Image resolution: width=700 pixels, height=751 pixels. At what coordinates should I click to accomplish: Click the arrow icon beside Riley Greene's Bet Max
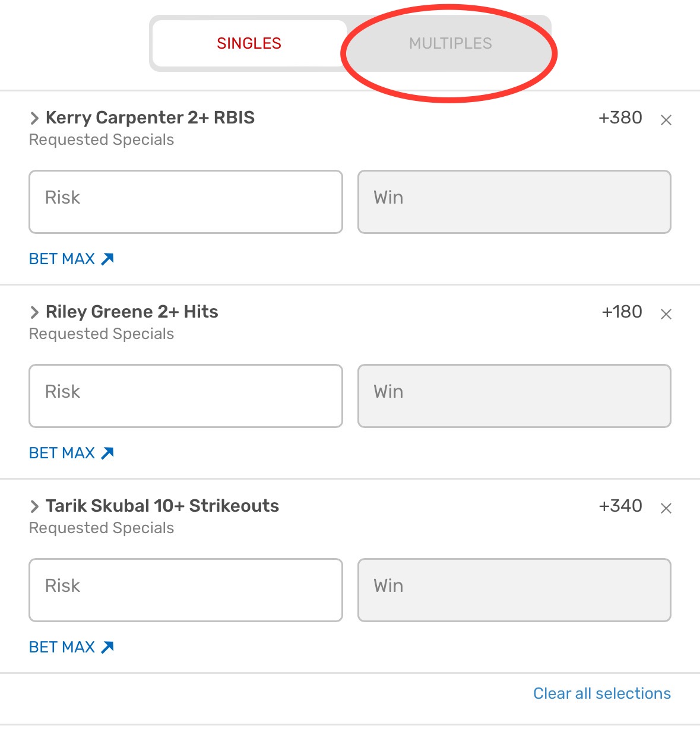(107, 453)
